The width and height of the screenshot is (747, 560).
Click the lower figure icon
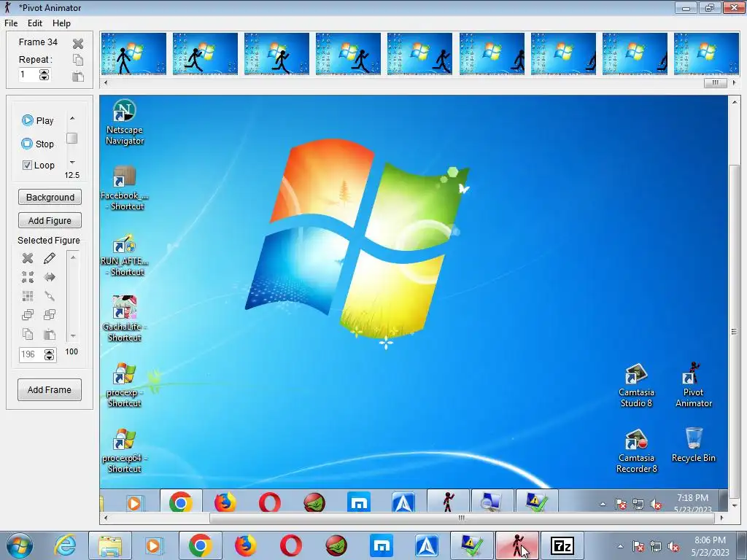[x=50, y=315]
